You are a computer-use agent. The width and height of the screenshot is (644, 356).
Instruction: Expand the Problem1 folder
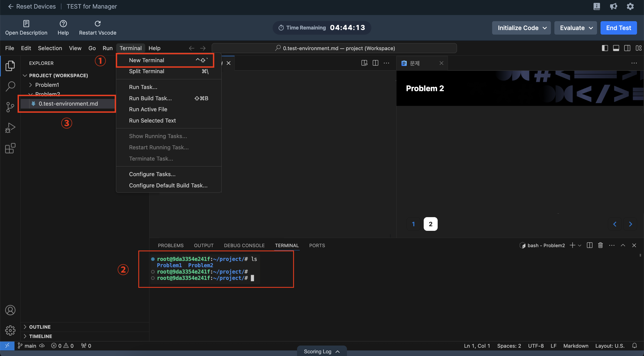[47, 85]
